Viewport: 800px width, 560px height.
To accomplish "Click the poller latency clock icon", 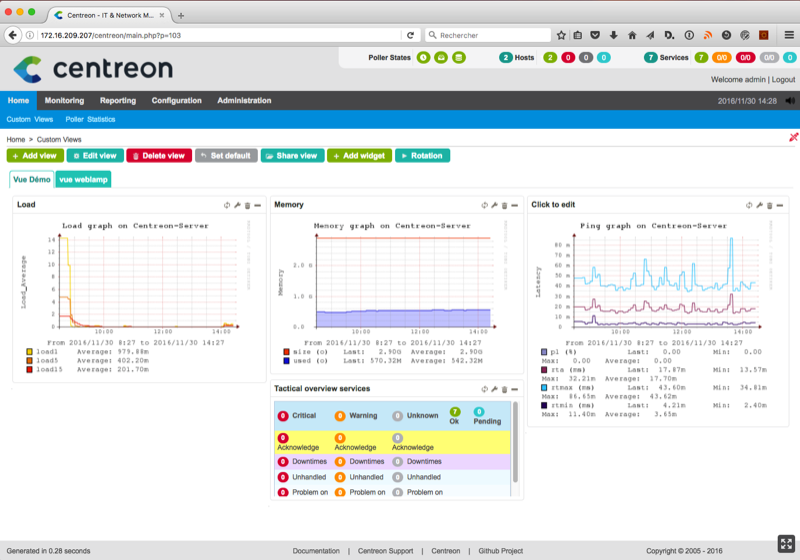I will (x=424, y=58).
